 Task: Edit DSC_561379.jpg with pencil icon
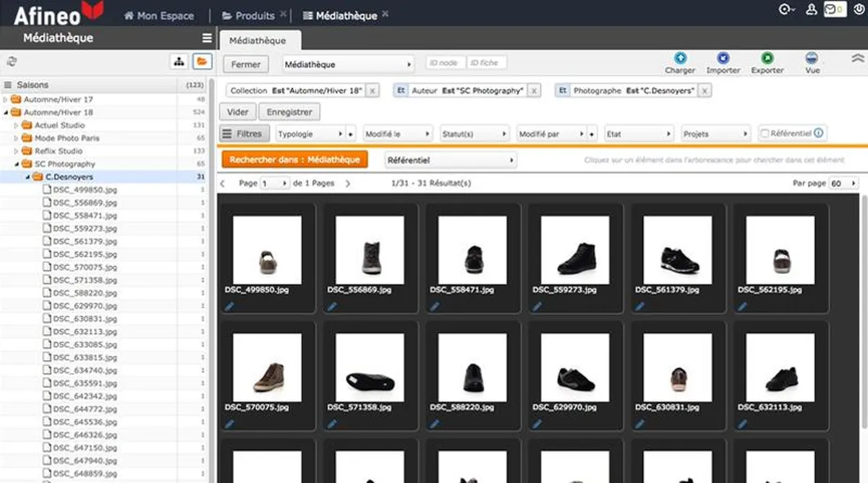coord(640,307)
